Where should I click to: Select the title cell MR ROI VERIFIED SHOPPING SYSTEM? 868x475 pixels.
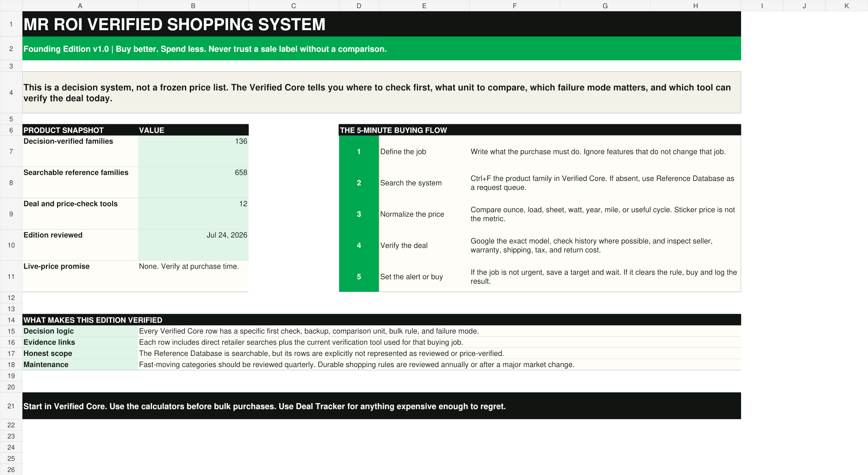pos(382,24)
